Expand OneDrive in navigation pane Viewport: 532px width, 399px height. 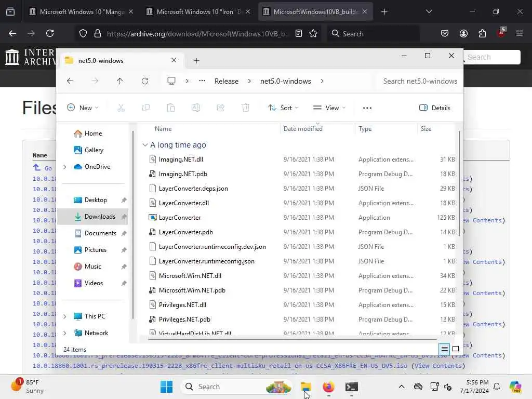click(x=65, y=167)
